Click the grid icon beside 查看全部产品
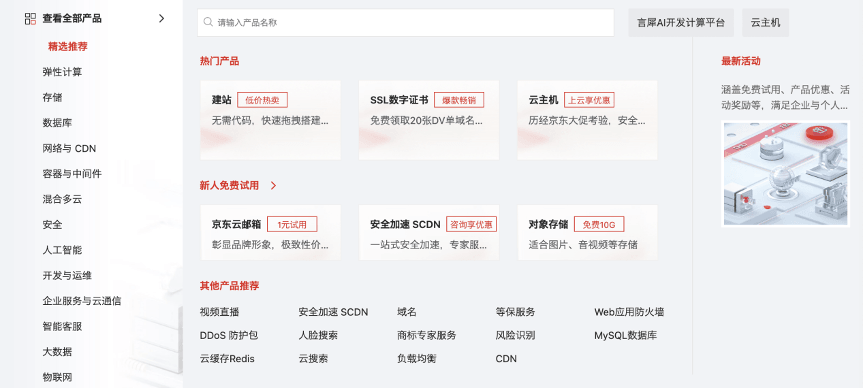The image size is (864, 389). [30, 19]
